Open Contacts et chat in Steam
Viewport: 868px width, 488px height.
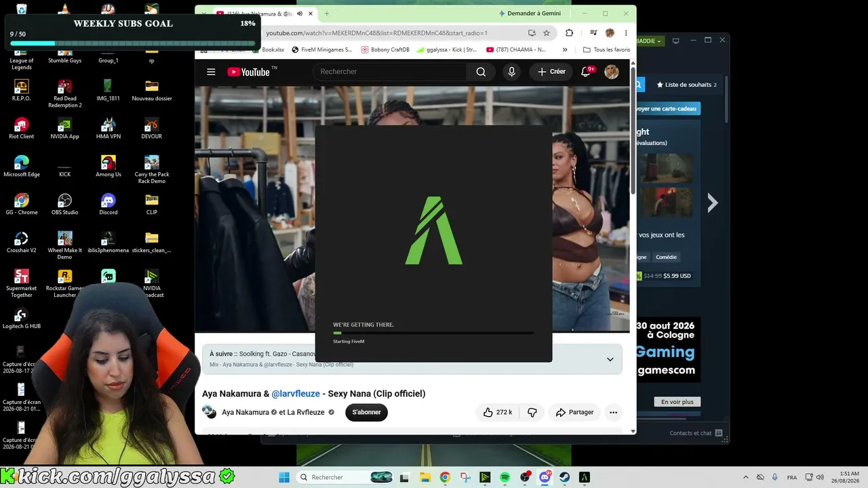[x=696, y=433]
